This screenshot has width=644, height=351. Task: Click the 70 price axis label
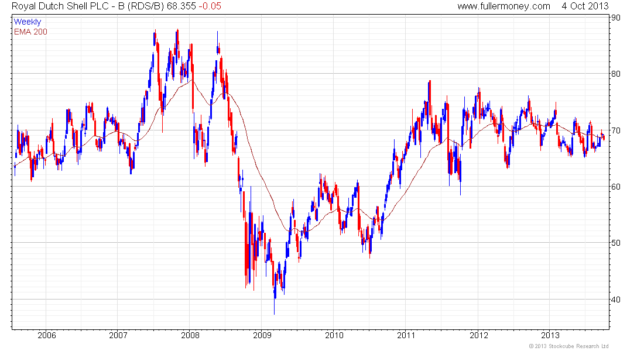pyautogui.click(x=616, y=130)
